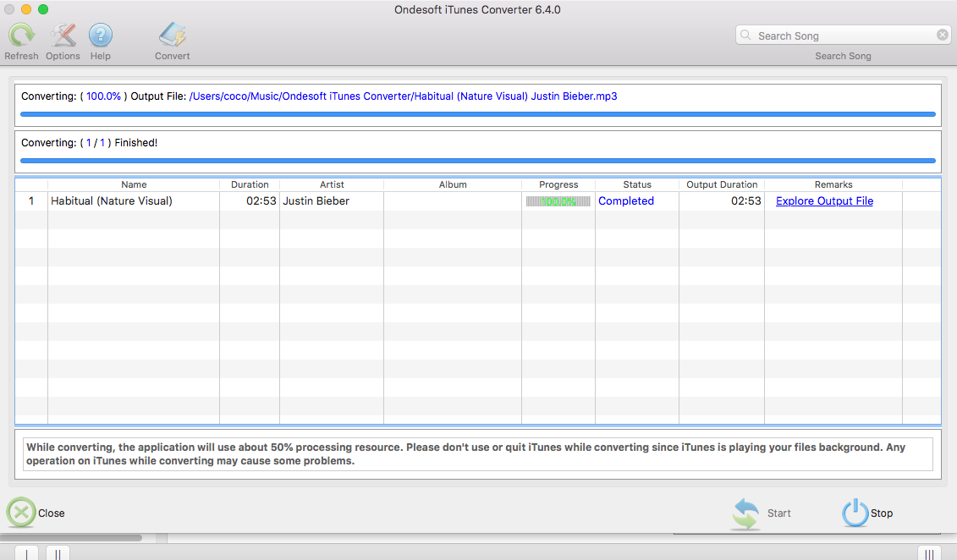957x560 pixels.
Task: Open the Help dialog
Action: click(x=100, y=36)
